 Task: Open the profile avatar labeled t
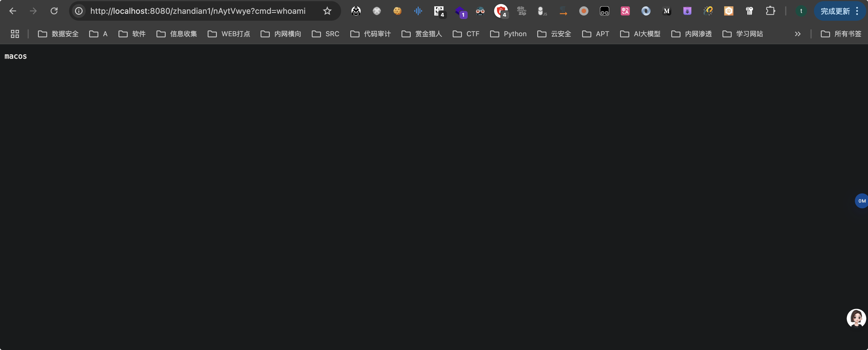point(801,11)
